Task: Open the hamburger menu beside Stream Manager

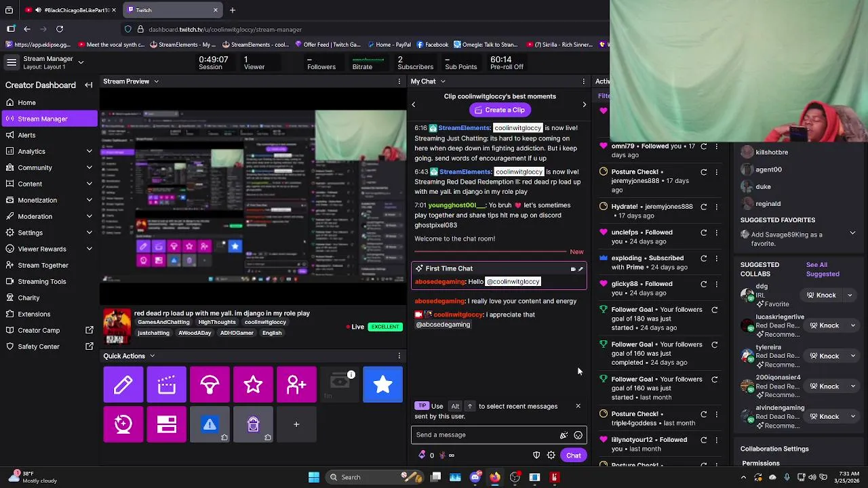Action: point(12,62)
